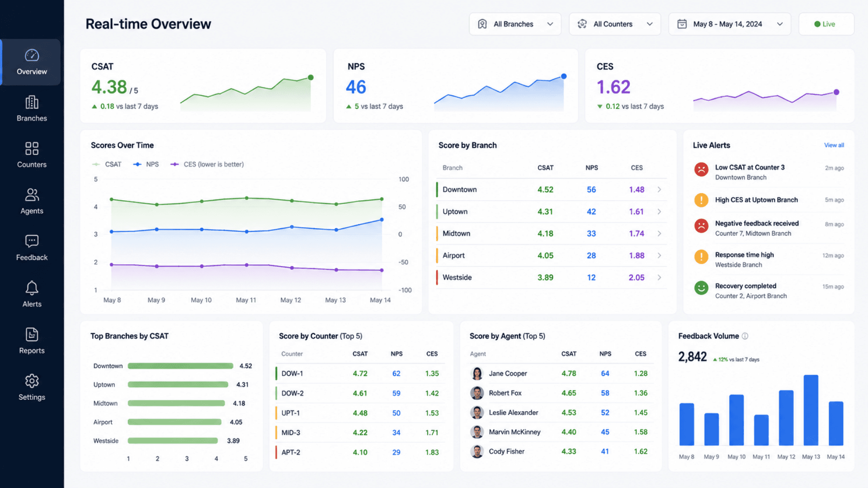The image size is (868, 488).
Task: Click the Westside CSAT bar
Action: point(173,441)
